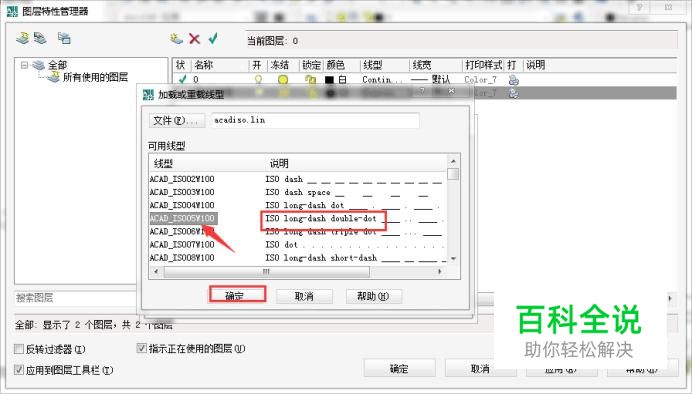Select linetype ACAD_ISO07W100
Screen dimensions: 692x394
tap(182, 244)
